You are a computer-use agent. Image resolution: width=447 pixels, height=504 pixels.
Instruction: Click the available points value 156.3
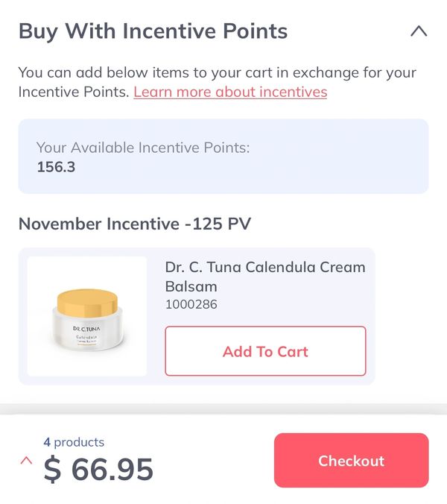pos(56,167)
